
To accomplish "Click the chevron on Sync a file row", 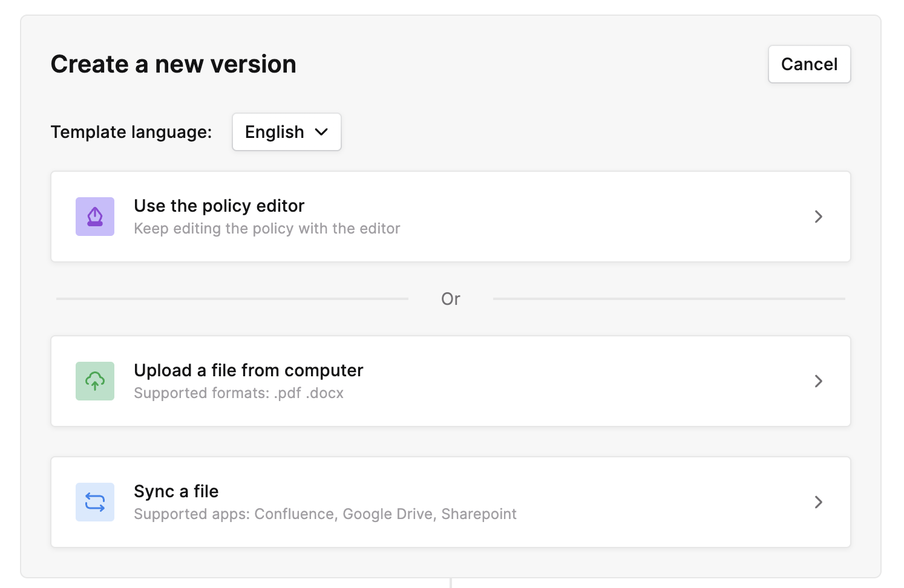I will click(819, 502).
